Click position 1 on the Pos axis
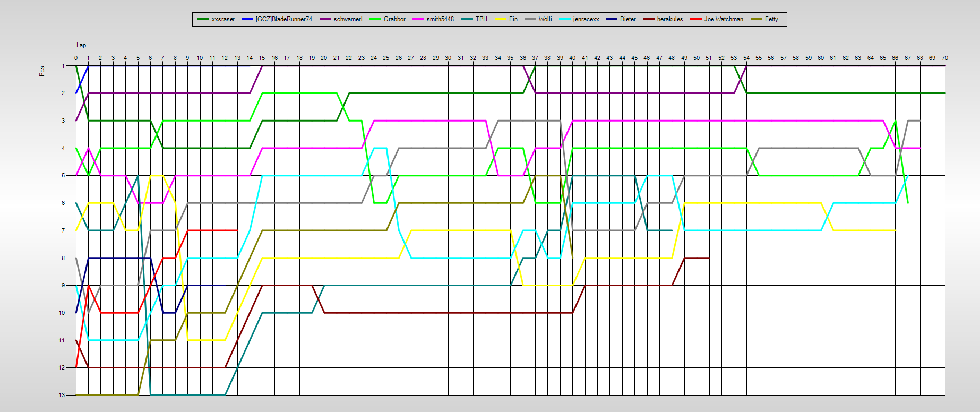Image resolution: width=980 pixels, height=412 pixels. [63, 66]
